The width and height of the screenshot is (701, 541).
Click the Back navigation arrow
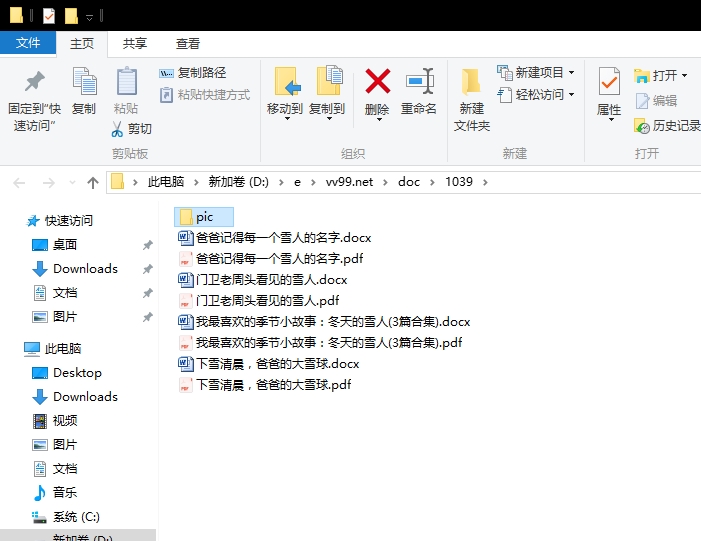[19, 182]
